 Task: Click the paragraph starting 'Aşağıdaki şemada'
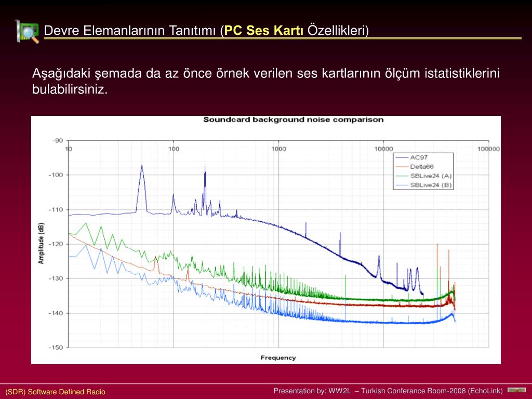point(265,81)
